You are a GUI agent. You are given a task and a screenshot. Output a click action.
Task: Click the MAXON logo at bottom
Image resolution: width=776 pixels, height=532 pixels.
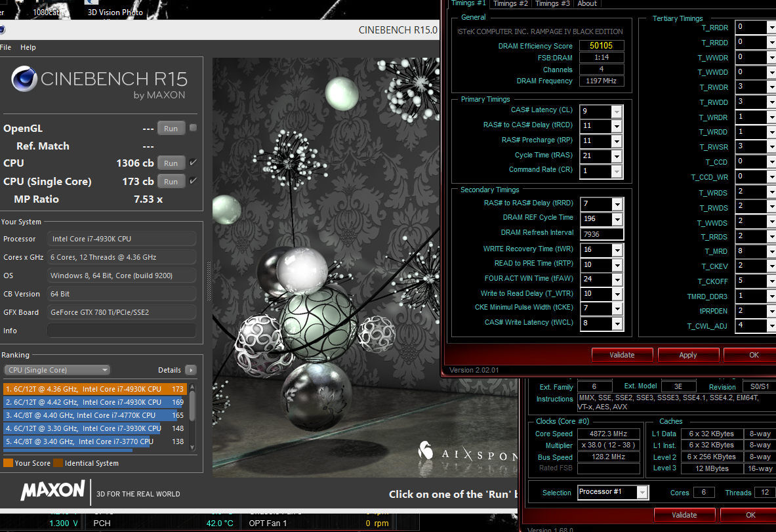(x=52, y=491)
